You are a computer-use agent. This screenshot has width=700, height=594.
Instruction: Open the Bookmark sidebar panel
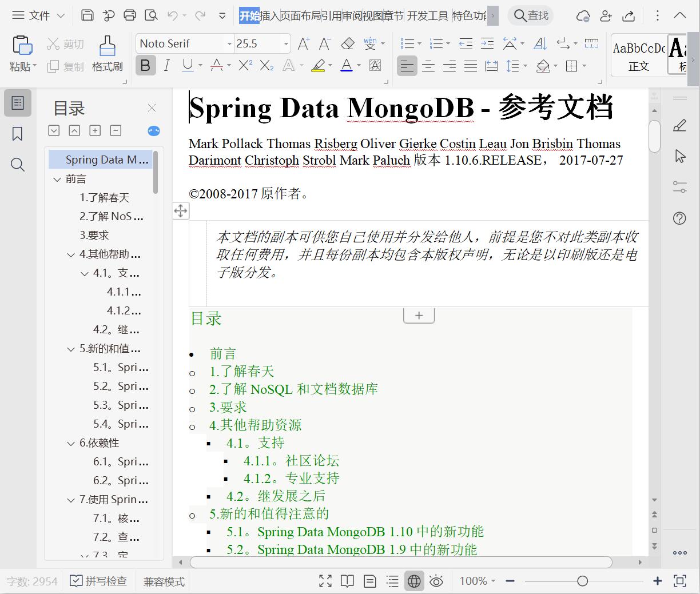[18, 134]
